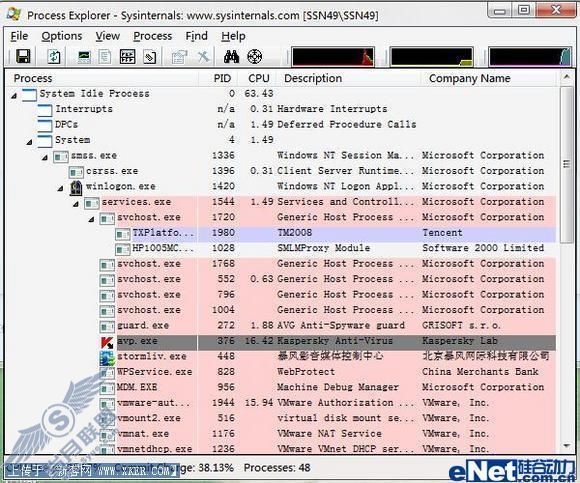Select the vmware-aut... process row

(x=281, y=403)
